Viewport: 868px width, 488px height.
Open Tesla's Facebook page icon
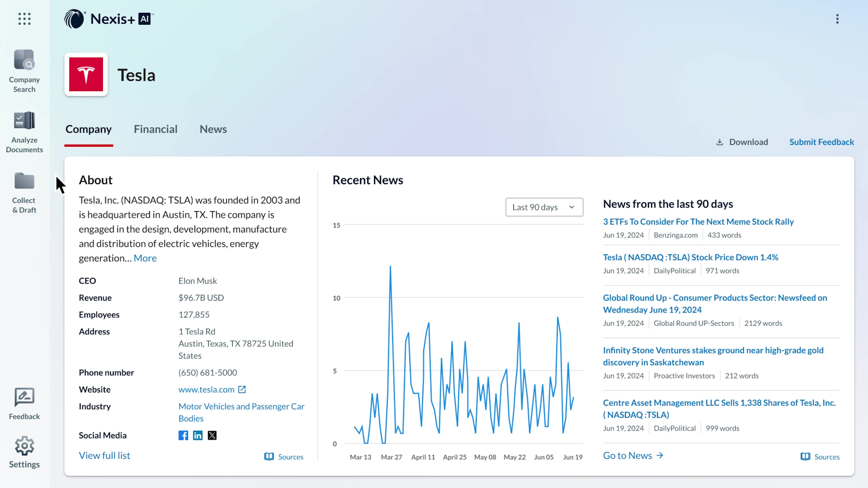pos(183,435)
